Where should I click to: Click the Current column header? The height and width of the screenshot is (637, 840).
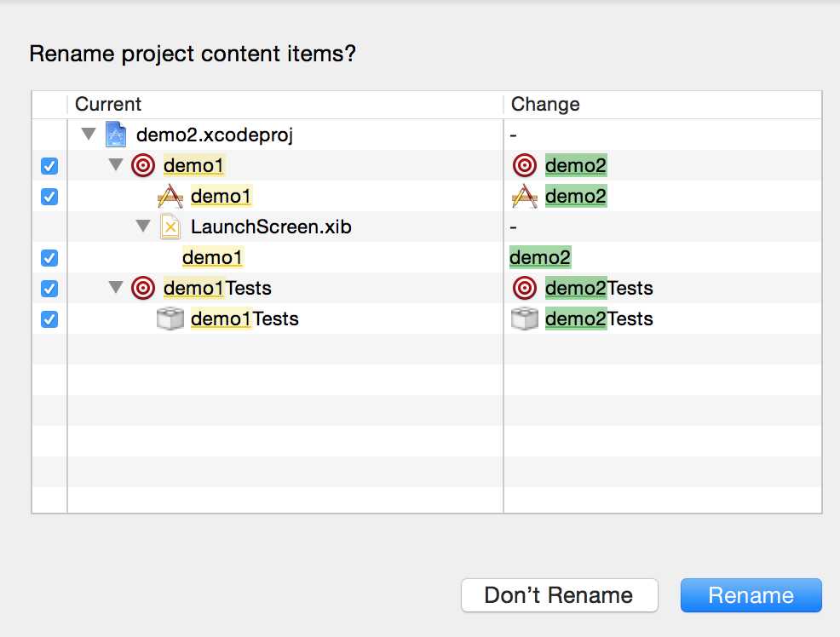108,105
